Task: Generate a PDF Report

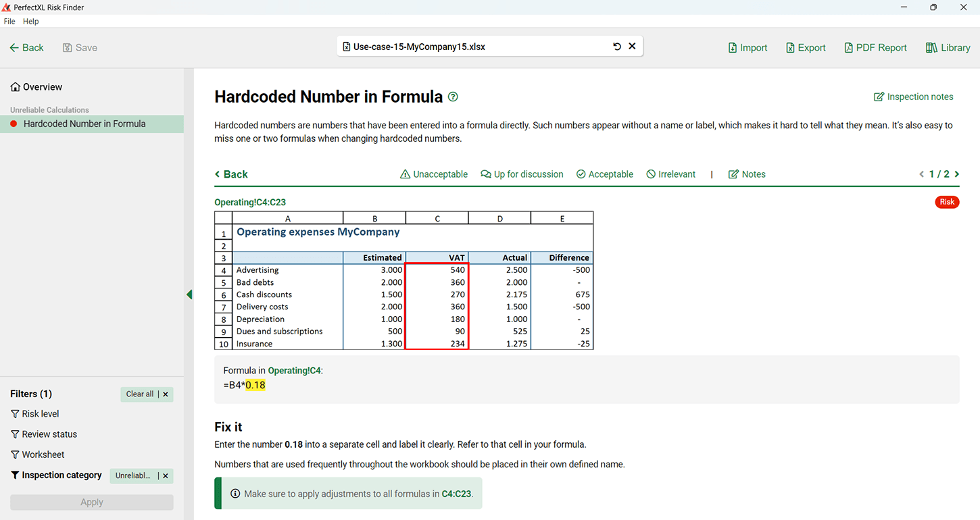Action: (875, 47)
